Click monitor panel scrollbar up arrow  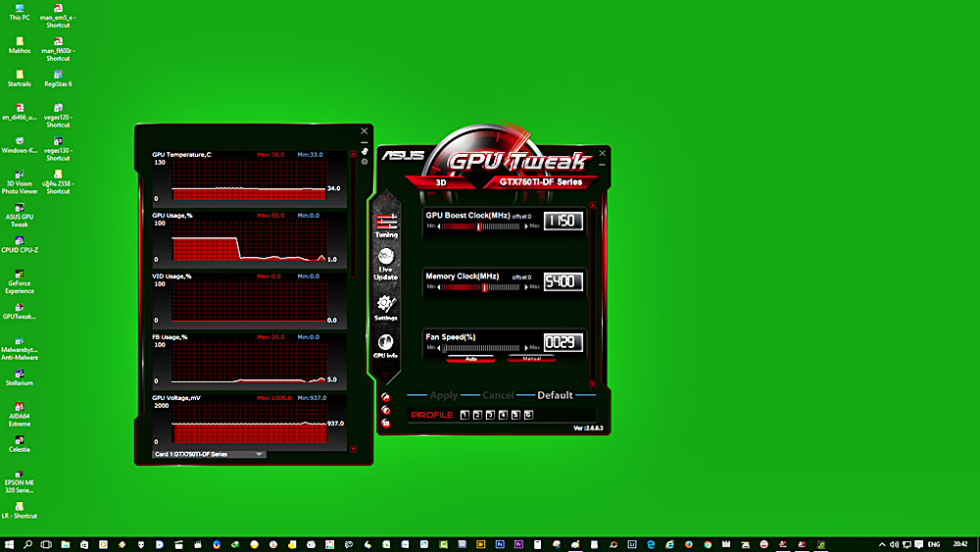coord(353,154)
